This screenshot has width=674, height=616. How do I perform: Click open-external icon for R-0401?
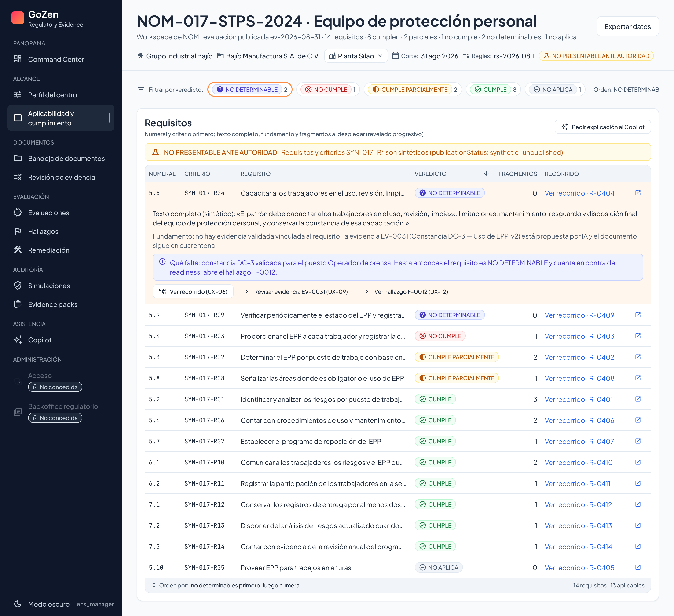tap(637, 399)
